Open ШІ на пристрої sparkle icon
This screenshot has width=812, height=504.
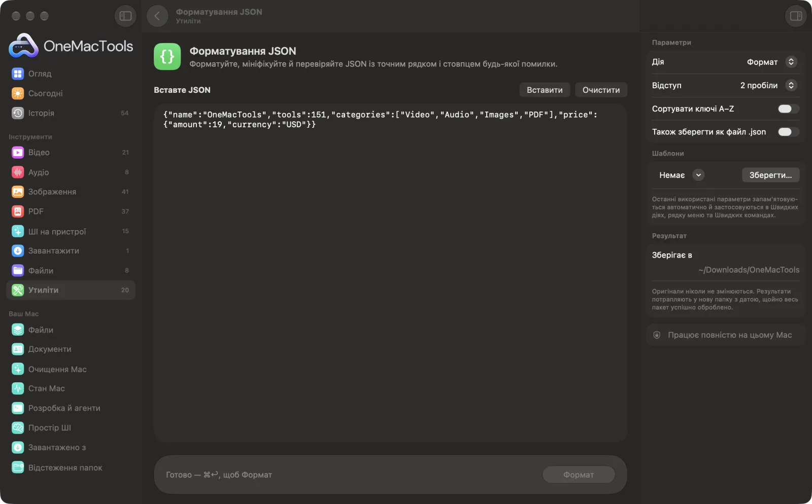[x=18, y=231]
